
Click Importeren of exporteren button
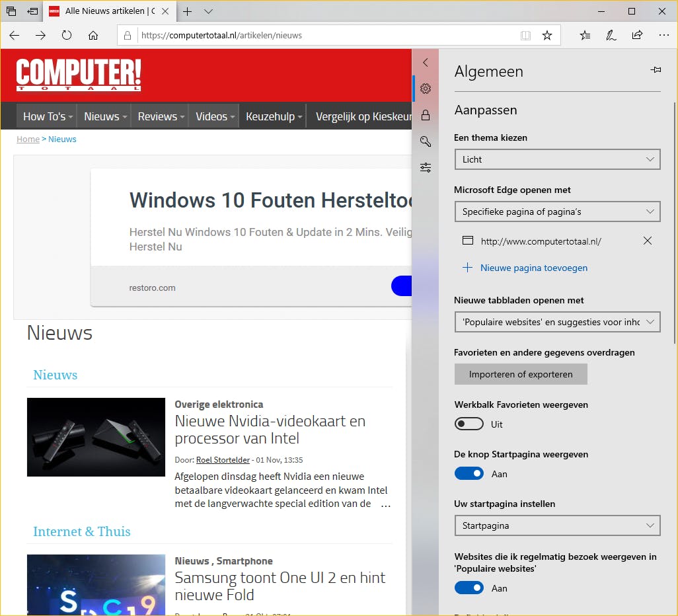[x=521, y=374]
